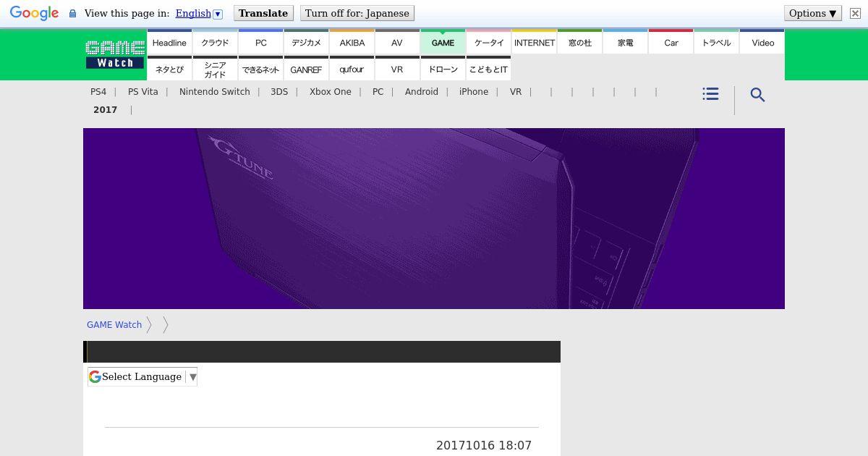Open the VR tab in second row
Screen dimensions: 868x456
(397, 69)
